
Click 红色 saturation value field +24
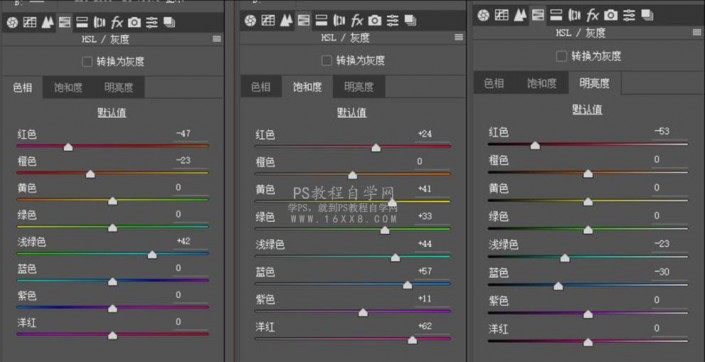432,134
